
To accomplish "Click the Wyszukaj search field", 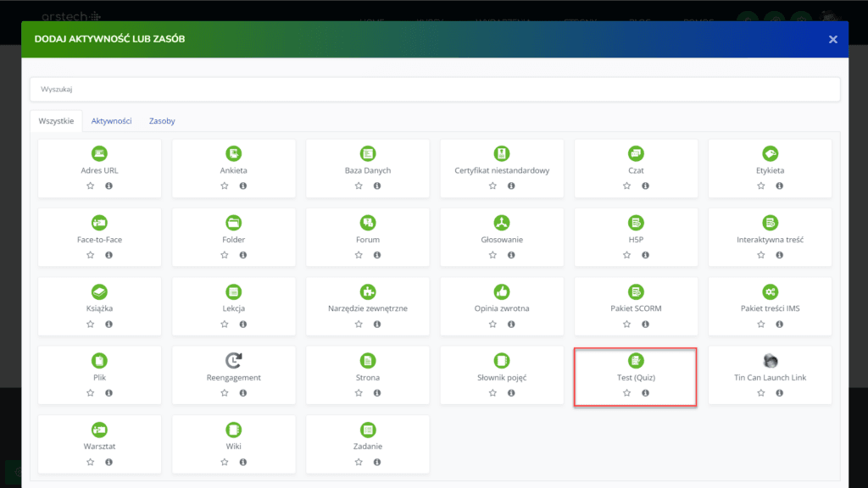I will pyautogui.click(x=435, y=89).
